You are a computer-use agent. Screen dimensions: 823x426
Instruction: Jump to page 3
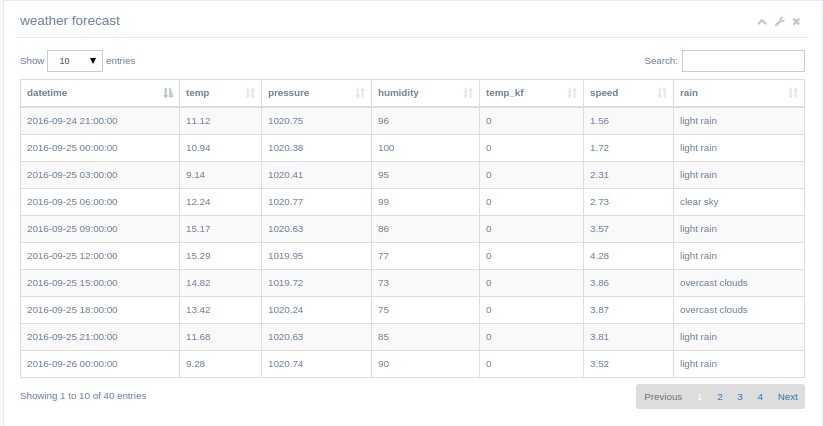point(740,397)
